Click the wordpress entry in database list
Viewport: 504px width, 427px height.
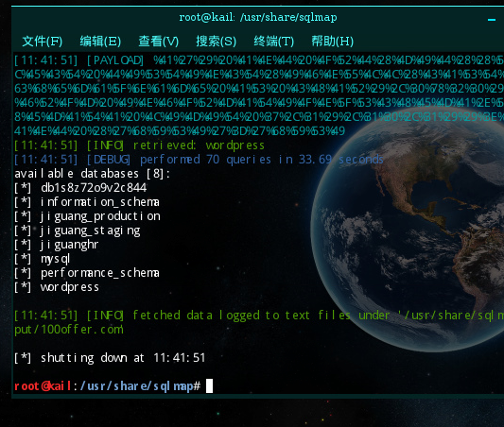click(70, 287)
